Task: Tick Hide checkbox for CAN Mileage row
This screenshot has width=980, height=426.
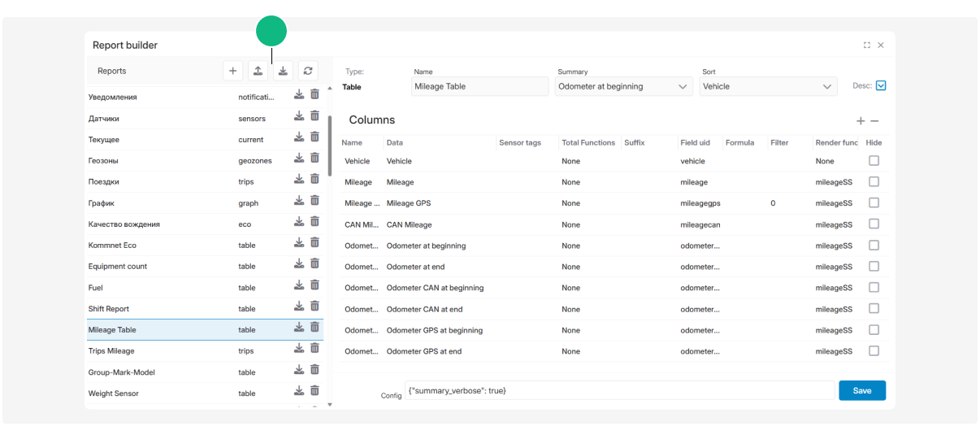Action: pyautogui.click(x=874, y=224)
